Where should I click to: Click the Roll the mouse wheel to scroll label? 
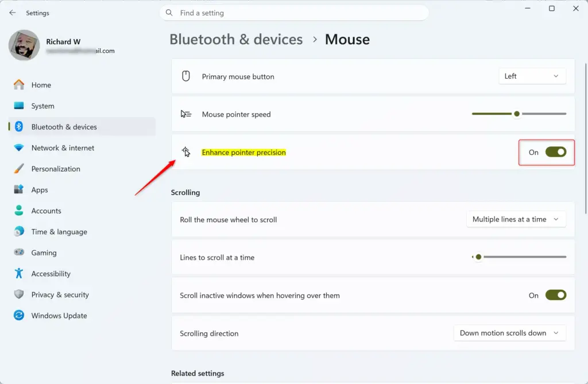229,220
